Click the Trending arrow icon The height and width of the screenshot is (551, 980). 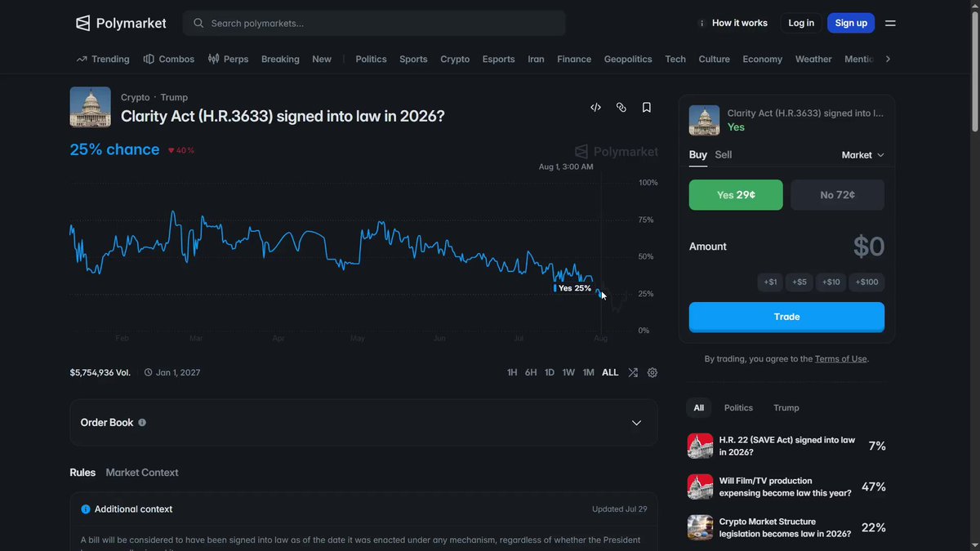point(82,59)
